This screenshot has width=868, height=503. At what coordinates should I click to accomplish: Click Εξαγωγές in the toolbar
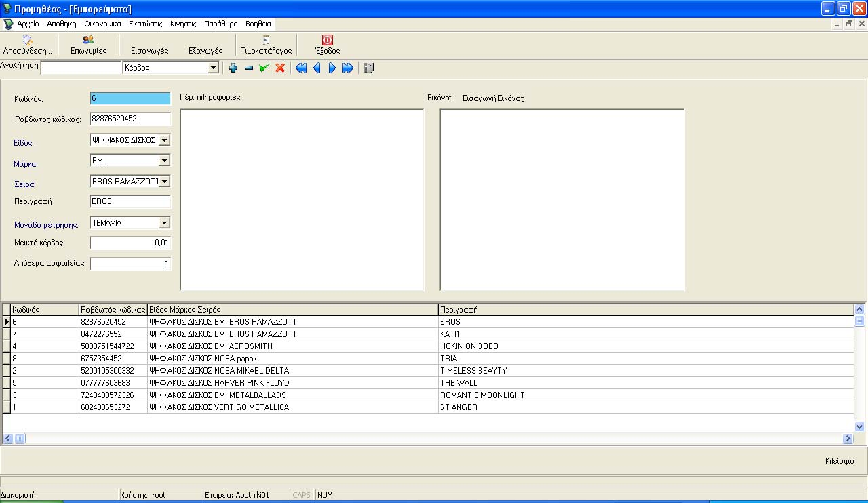pos(205,51)
